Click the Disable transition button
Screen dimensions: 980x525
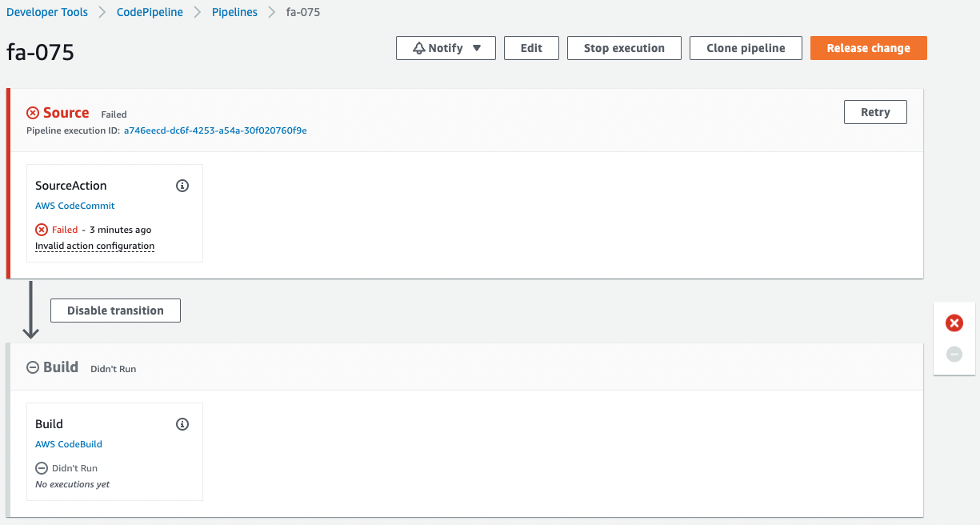coord(115,311)
